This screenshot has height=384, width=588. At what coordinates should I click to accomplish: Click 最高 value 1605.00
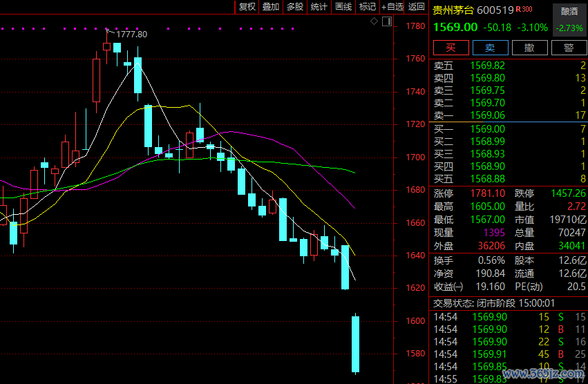[x=488, y=207]
